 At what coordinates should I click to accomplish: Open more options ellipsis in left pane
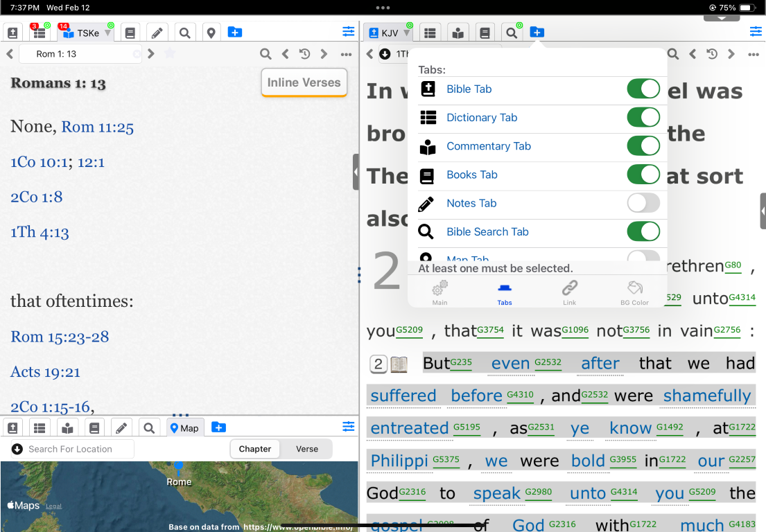tap(346, 54)
